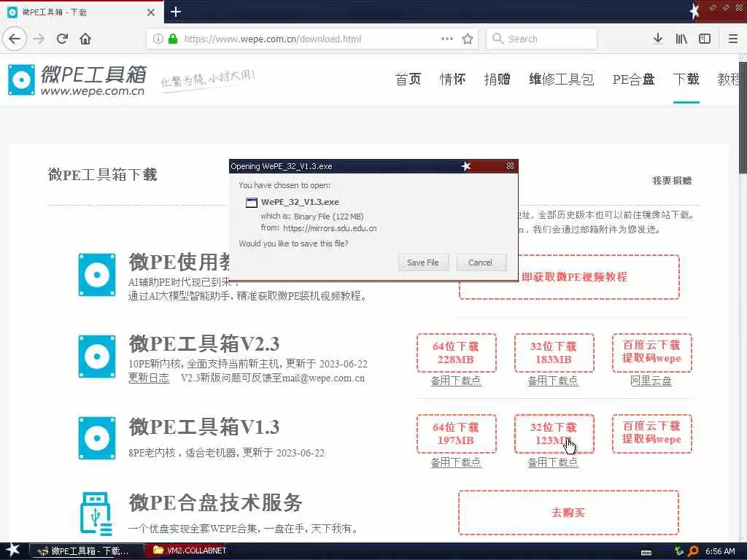Open the 情怀 navigation menu item
The height and width of the screenshot is (560, 747).
click(452, 79)
